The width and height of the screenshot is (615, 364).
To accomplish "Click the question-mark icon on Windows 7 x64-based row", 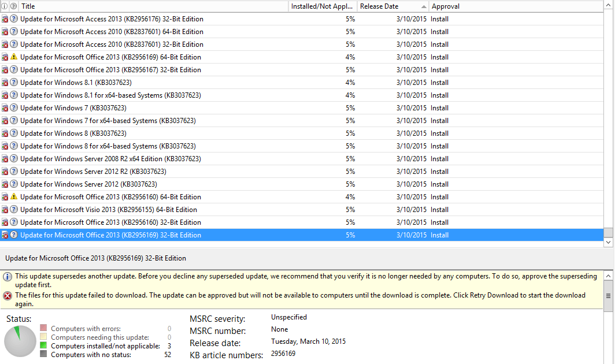I will (14, 120).
